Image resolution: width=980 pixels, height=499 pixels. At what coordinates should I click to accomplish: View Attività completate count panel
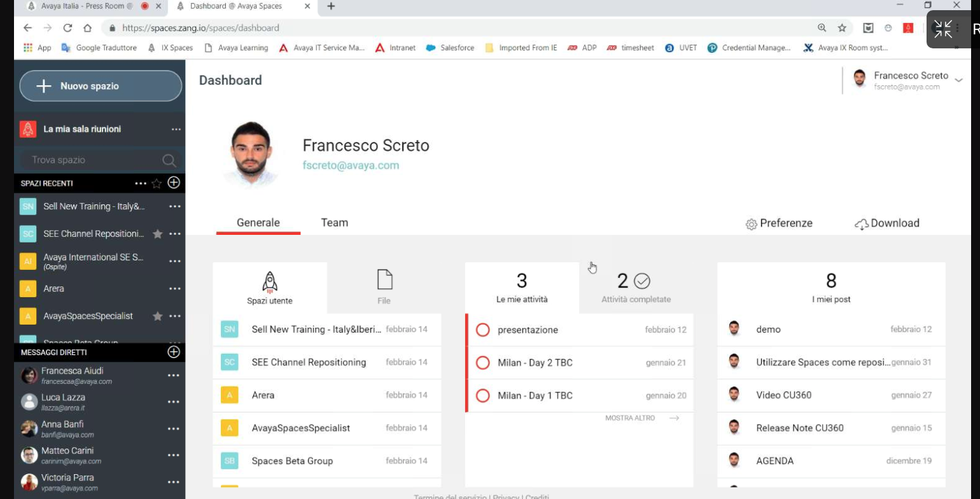click(636, 287)
